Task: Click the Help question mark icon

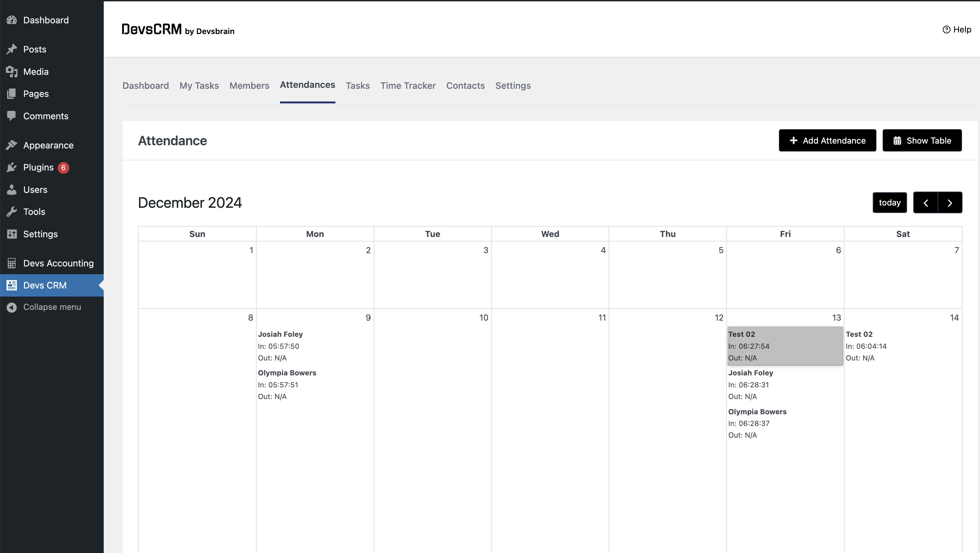Action: pos(946,30)
